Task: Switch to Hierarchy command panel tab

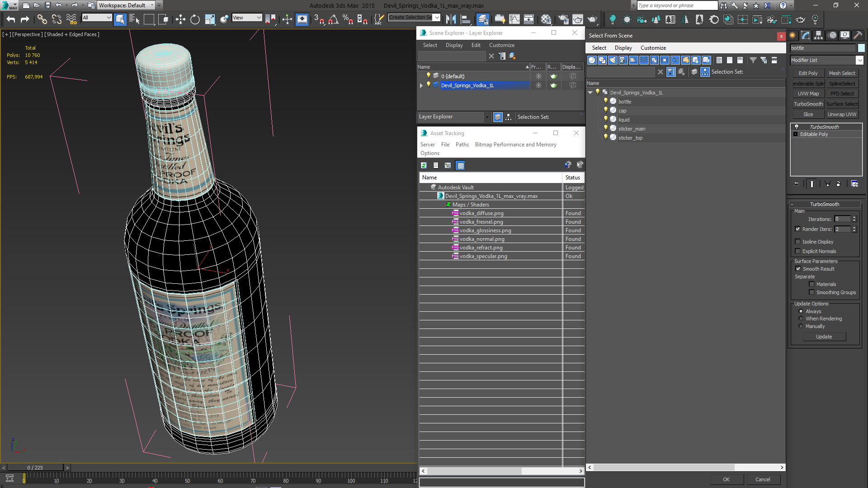Action: pos(818,35)
